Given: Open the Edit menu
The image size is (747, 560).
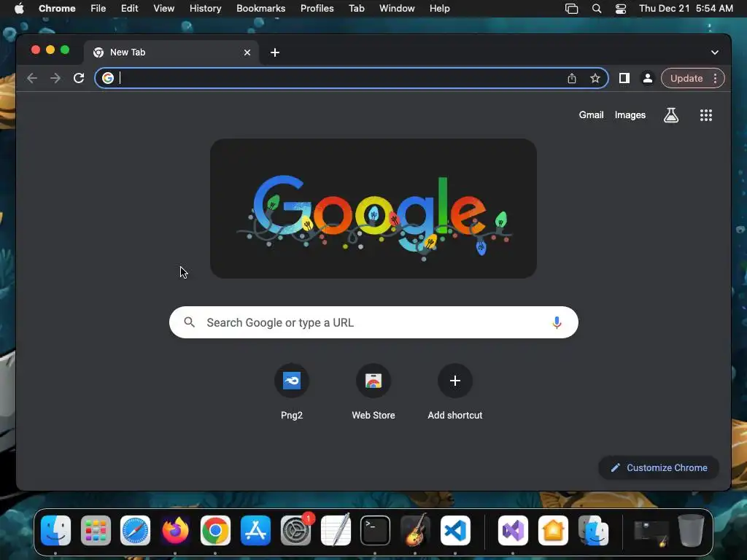Looking at the screenshot, I should 129,9.
